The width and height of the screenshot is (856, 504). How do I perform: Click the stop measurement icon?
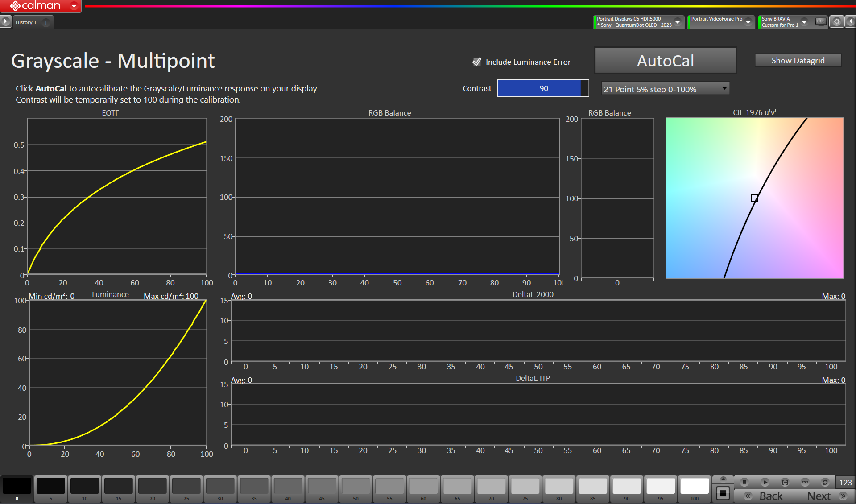(x=744, y=482)
